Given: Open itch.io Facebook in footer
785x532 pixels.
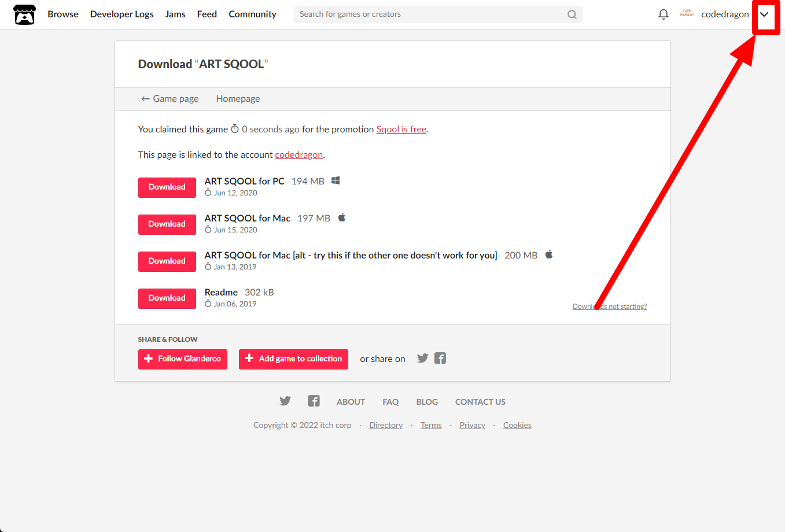Looking at the screenshot, I should [x=314, y=401].
